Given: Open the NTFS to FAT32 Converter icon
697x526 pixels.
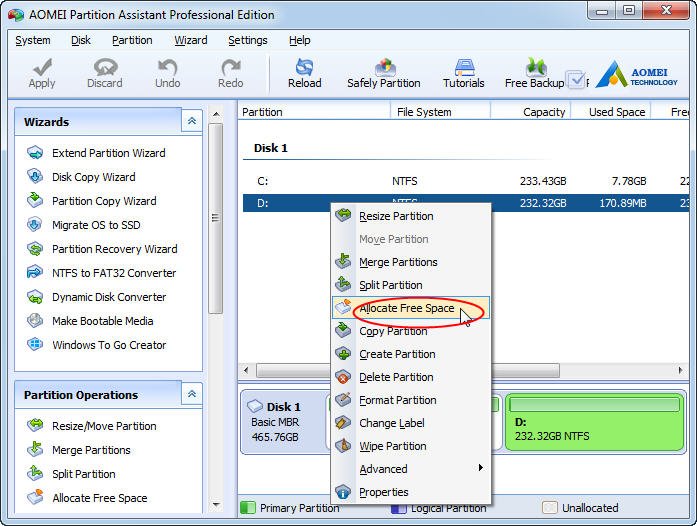Looking at the screenshot, I should [35, 272].
